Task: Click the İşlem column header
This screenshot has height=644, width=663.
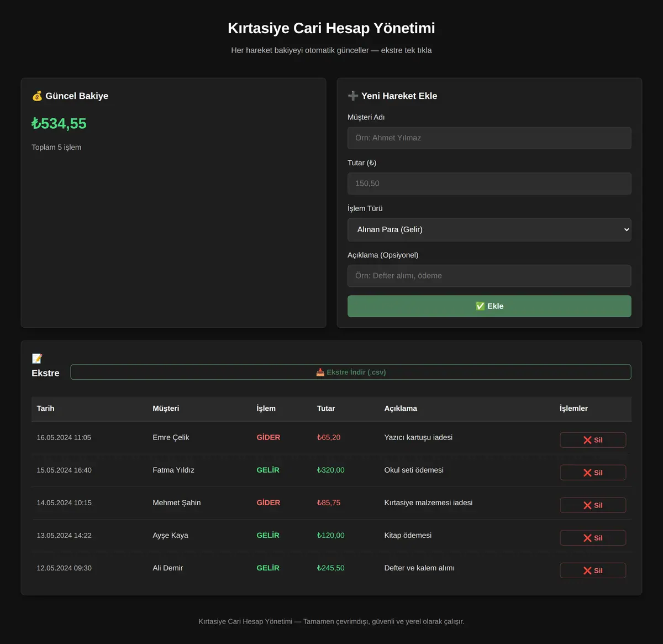Action: pos(266,409)
